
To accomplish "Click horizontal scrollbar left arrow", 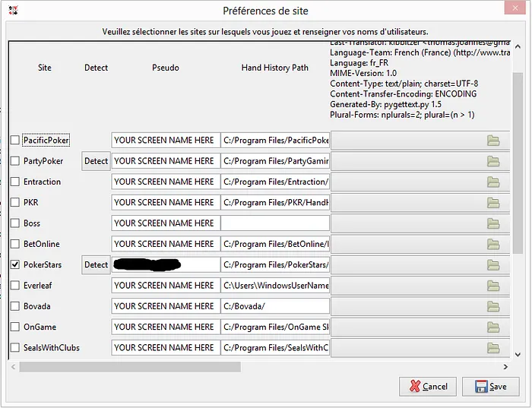I will pos(13,367).
